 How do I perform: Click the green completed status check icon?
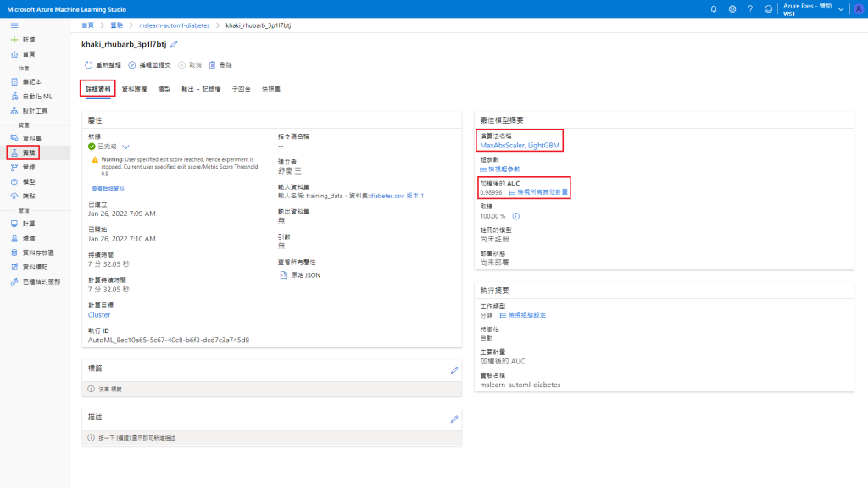[92, 147]
